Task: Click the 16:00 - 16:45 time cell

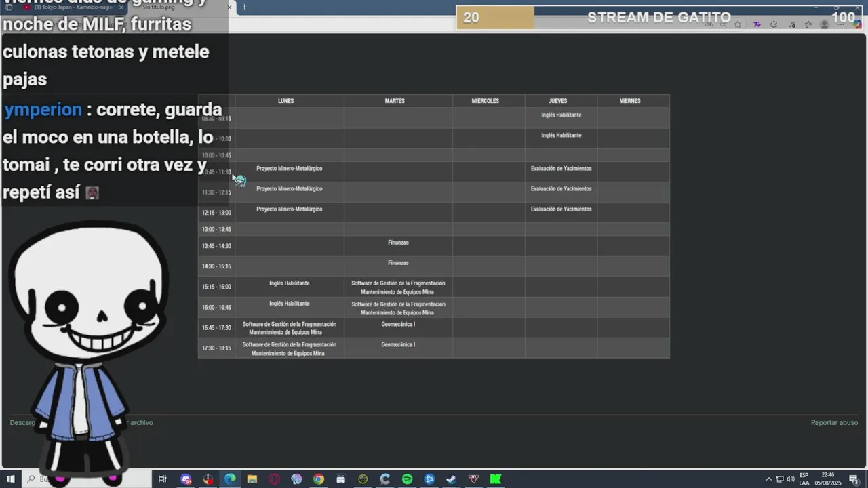Action: (x=216, y=307)
